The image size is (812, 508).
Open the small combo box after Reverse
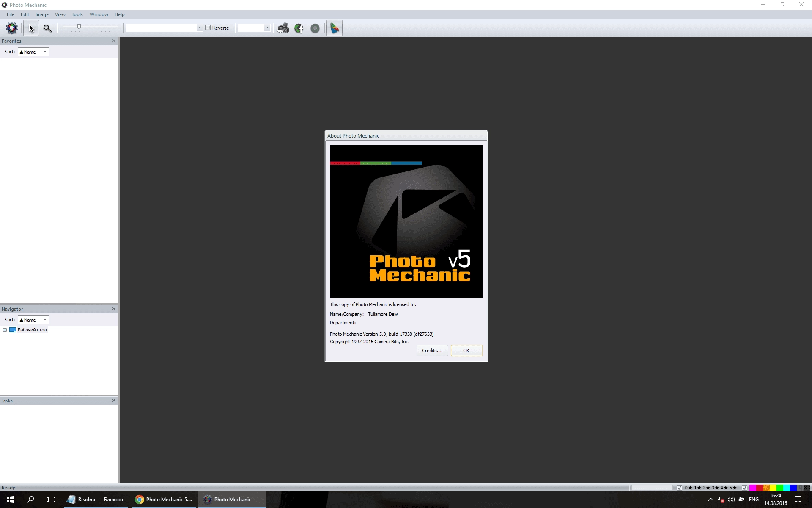click(x=254, y=28)
